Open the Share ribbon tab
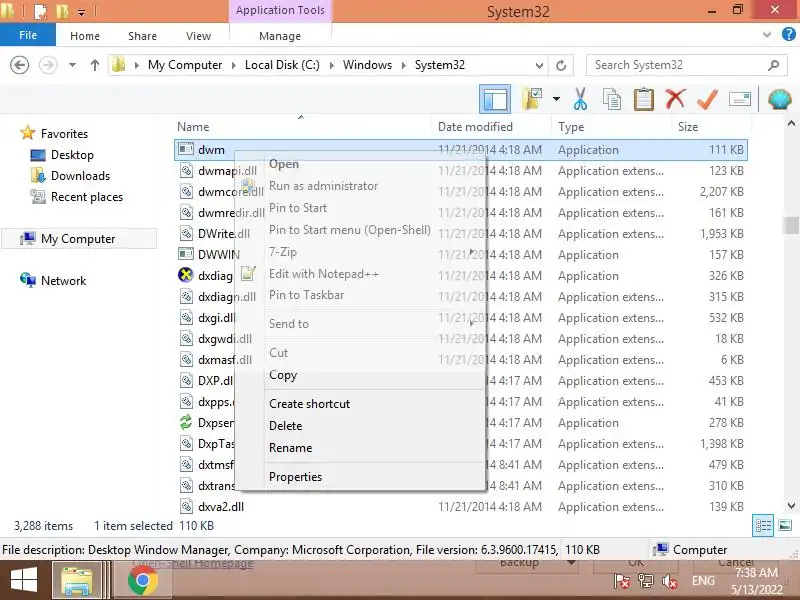800x600 pixels. pyautogui.click(x=142, y=36)
